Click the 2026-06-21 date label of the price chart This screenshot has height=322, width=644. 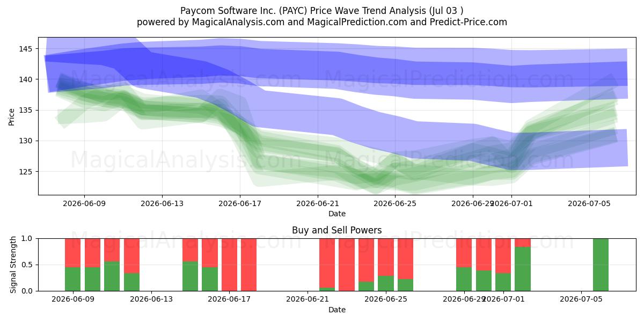click(318, 203)
